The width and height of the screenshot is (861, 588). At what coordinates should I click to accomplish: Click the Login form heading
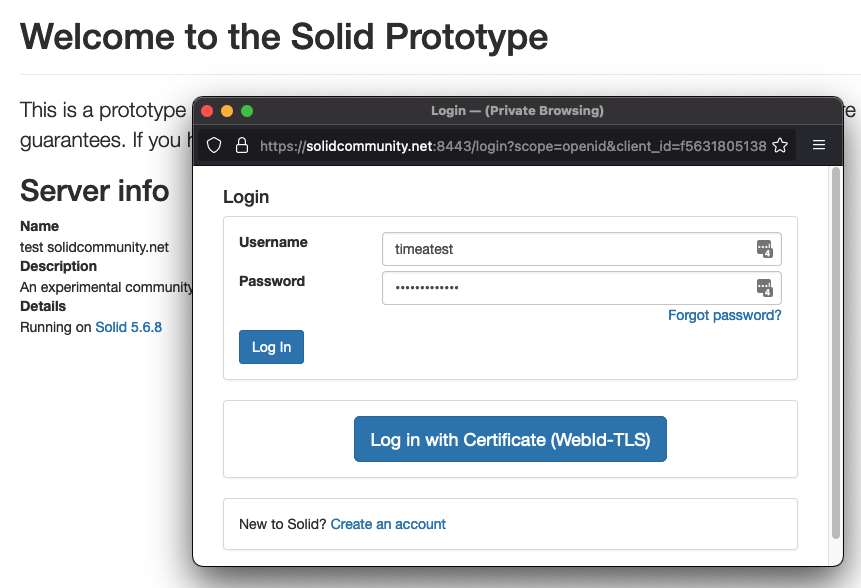pos(246,197)
